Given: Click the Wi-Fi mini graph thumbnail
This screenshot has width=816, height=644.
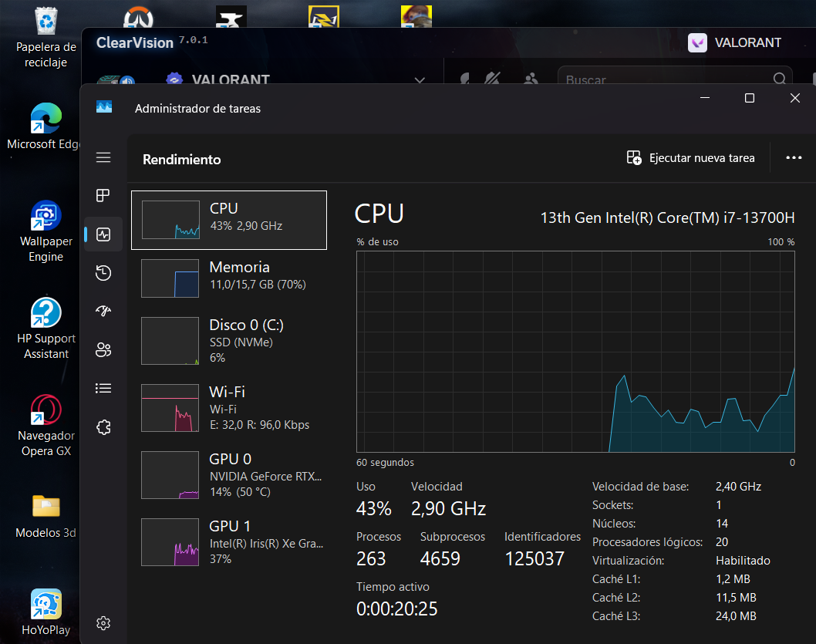Looking at the screenshot, I should (x=170, y=408).
